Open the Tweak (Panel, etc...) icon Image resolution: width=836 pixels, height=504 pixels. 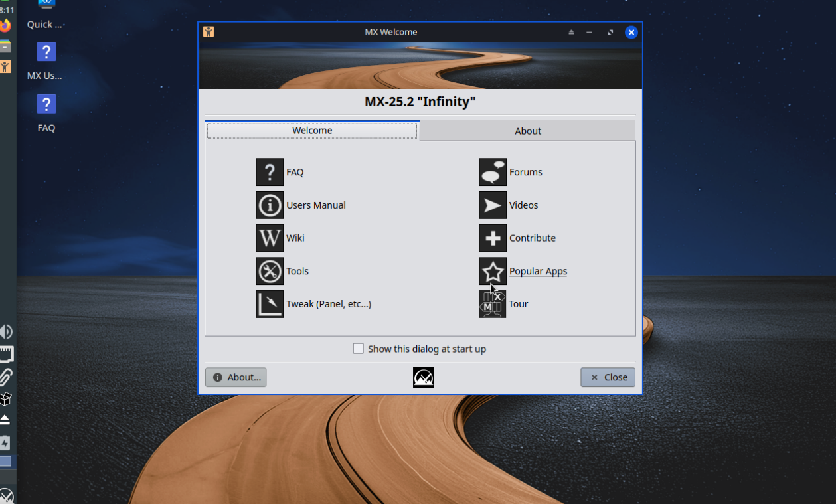coord(270,304)
